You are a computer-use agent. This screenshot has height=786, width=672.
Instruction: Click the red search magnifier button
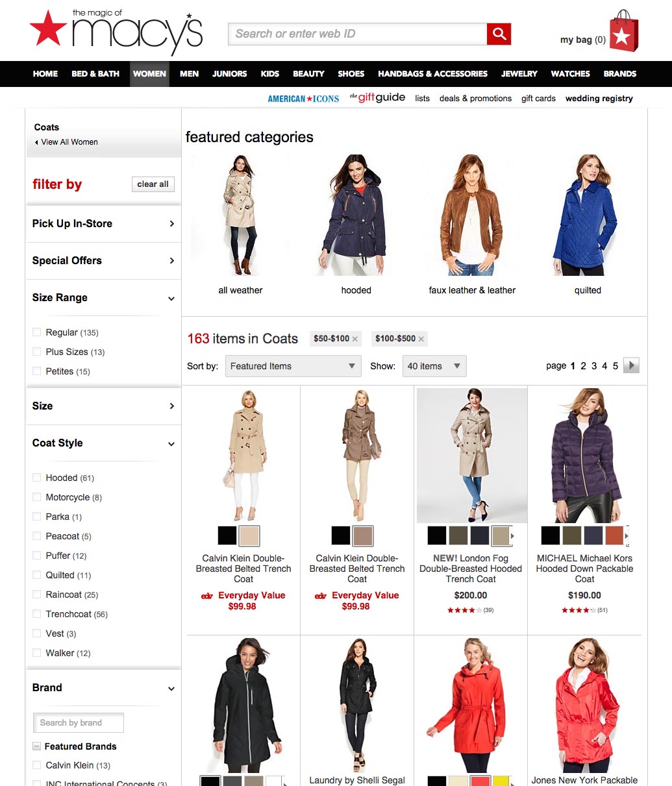[499, 34]
